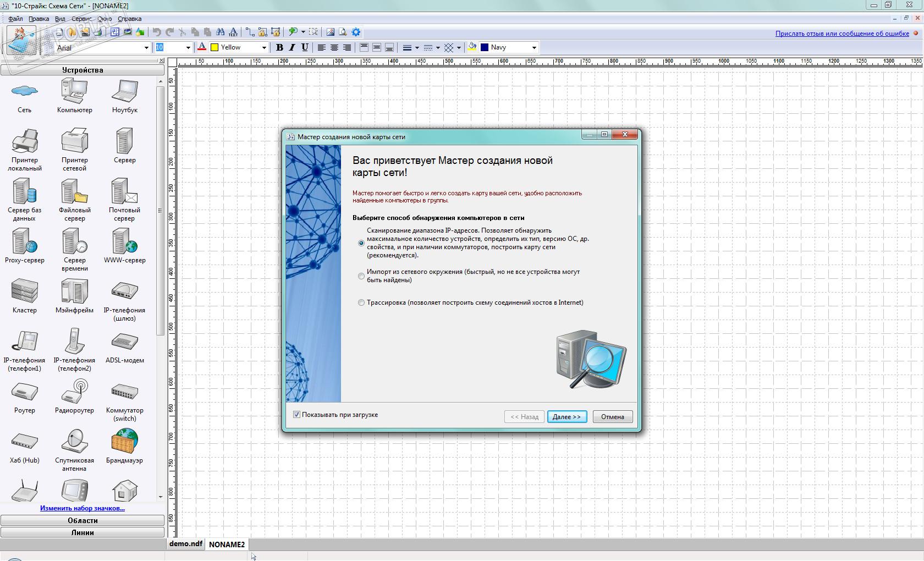Select the Коммутатор (switch) device icon

point(125,392)
